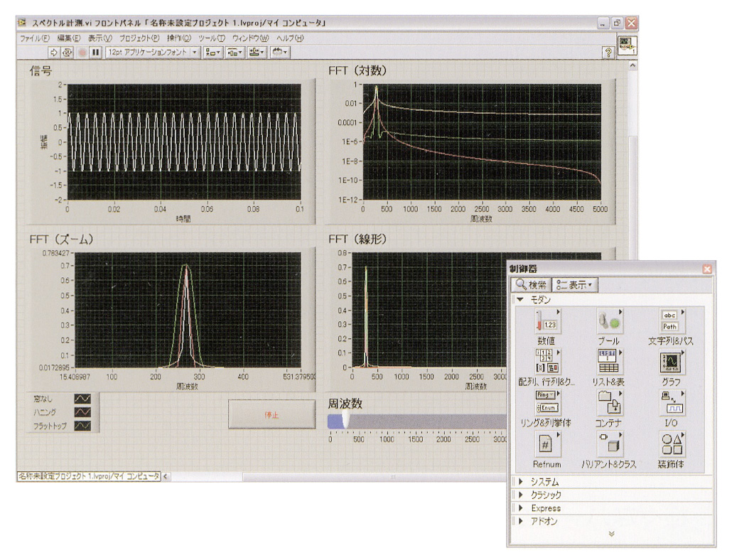Click the 窓なし plot legend swatch

(x=82, y=399)
